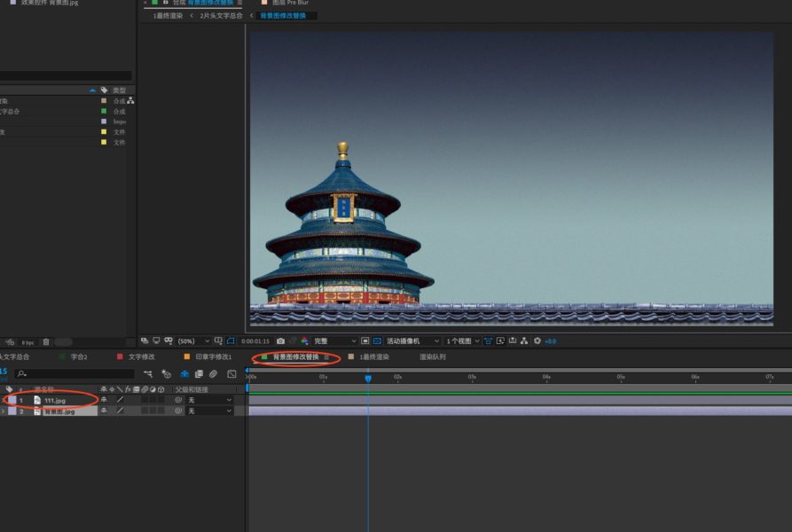
Task: Open the Graph Editor in the timeline
Action: pyautogui.click(x=231, y=374)
